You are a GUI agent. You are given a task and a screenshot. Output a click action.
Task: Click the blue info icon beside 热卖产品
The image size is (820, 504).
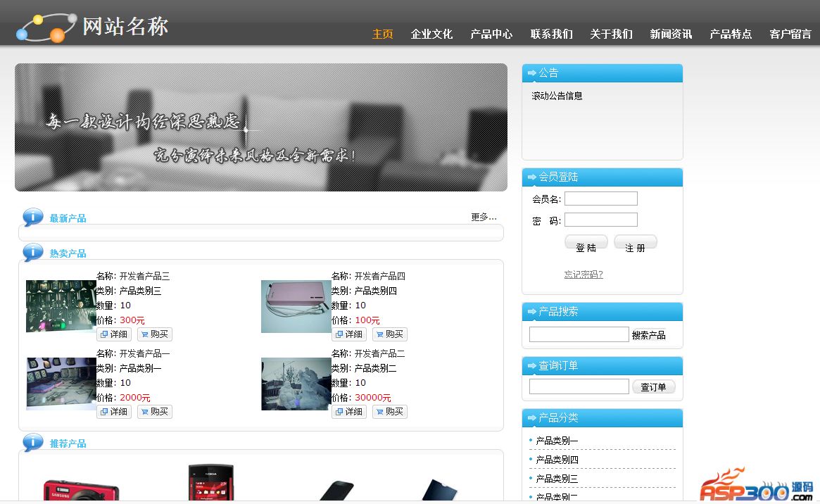tap(33, 252)
